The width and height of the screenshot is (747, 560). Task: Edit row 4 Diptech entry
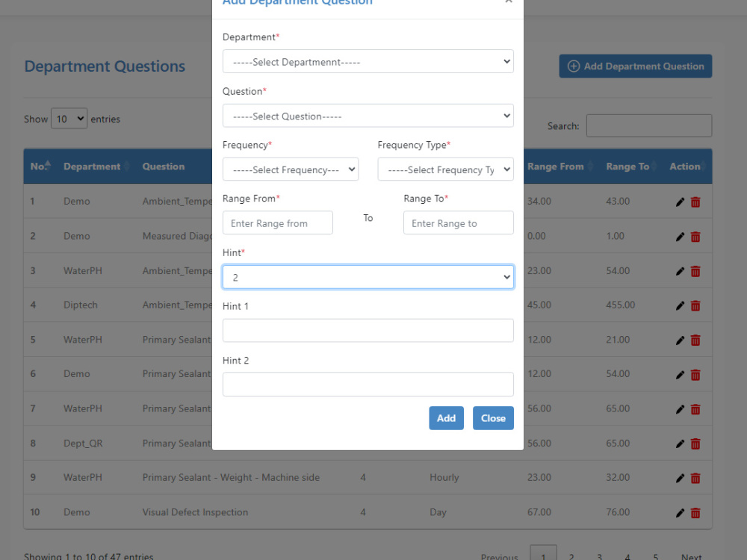[x=680, y=305]
